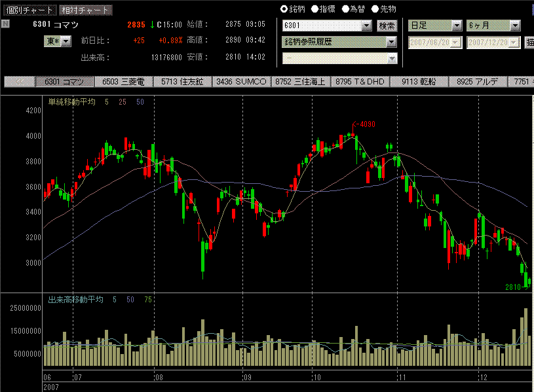Expand the 銘柄参照履歴 history dropdown
Viewport: 534px width, 392px height.
tap(391, 42)
